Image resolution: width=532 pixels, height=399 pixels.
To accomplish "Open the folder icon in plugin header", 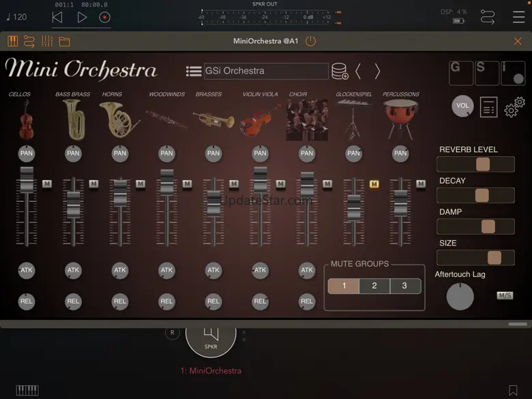I will 64,42.
